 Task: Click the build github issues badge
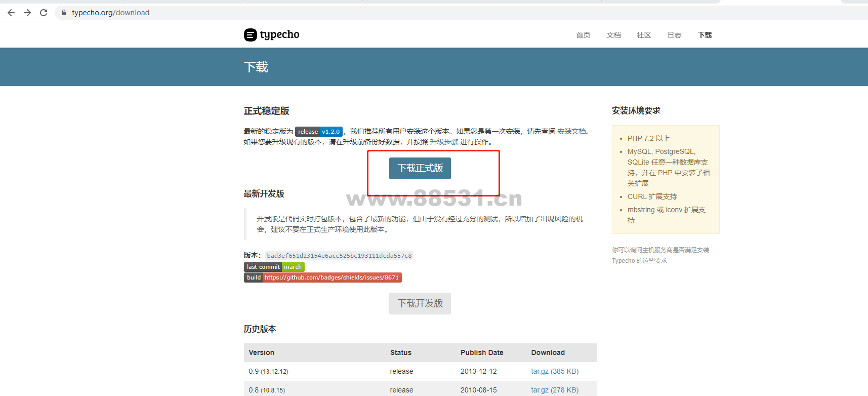pyautogui.click(x=323, y=278)
